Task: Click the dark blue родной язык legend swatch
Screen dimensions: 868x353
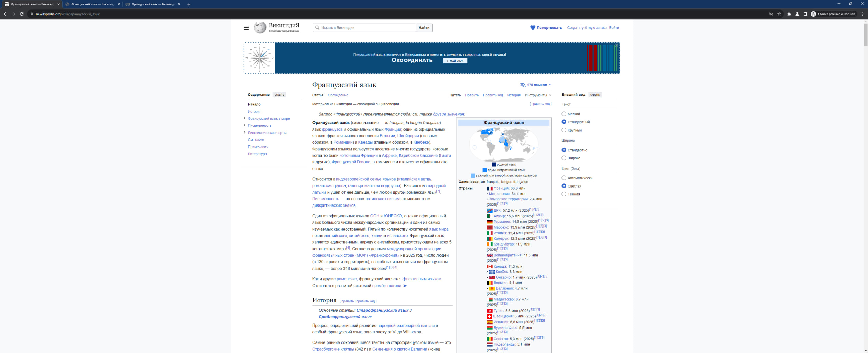Action: tap(494, 165)
